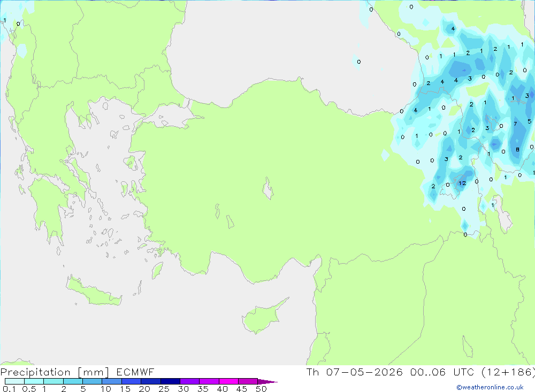Image resolution: width=535 pixels, height=392 pixels.
Task: Click the 30 legend scale label
Action: click(183, 389)
